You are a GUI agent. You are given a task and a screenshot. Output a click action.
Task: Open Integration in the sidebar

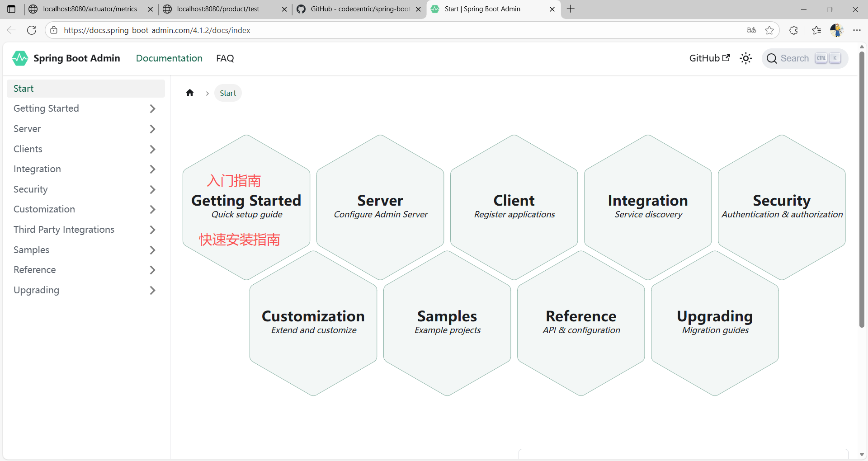click(37, 169)
